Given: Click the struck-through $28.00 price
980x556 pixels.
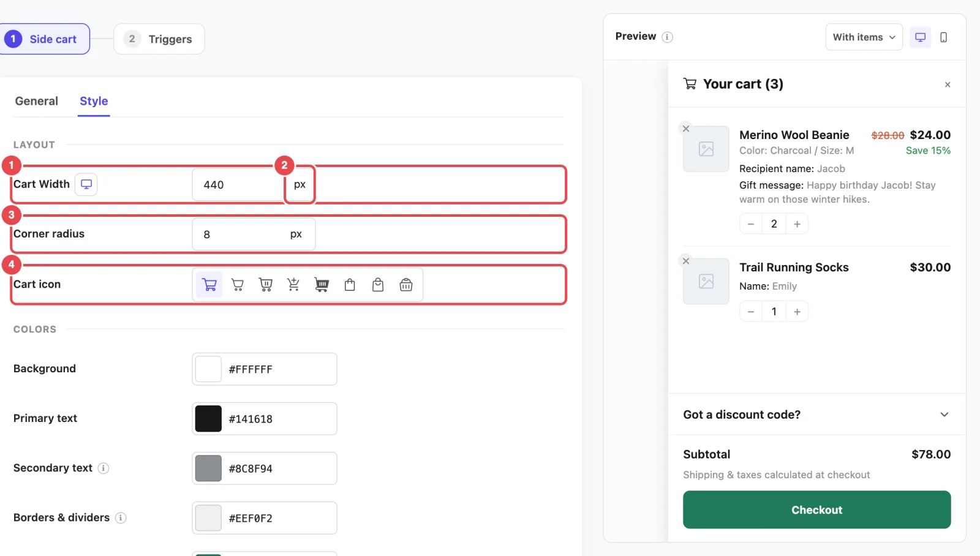Looking at the screenshot, I should pyautogui.click(x=888, y=135).
